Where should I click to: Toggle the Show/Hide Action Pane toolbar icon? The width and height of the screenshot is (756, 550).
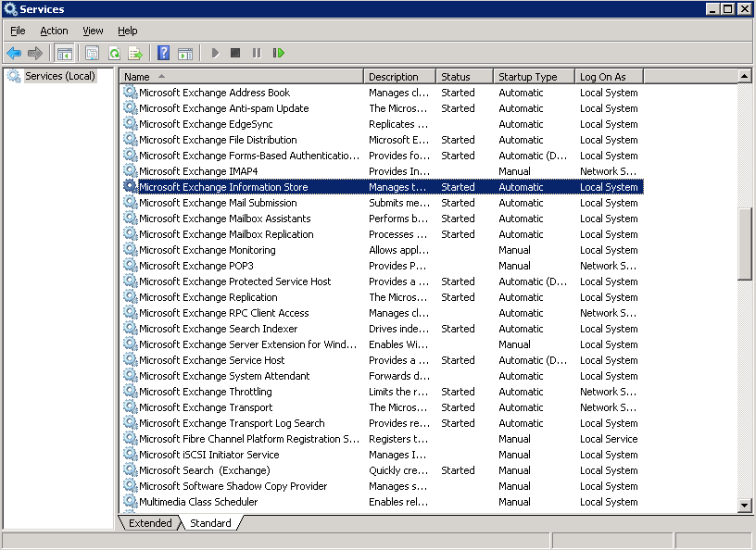(x=185, y=53)
